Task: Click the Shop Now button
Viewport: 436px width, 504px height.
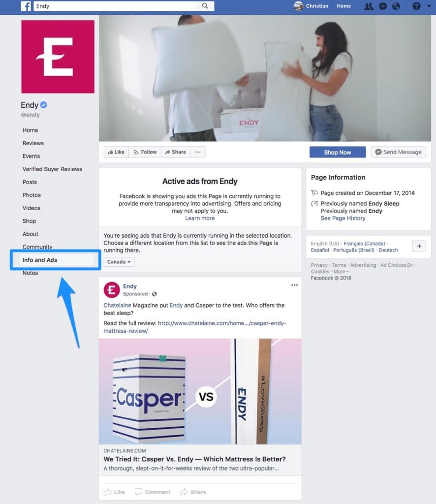Action: tap(338, 153)
